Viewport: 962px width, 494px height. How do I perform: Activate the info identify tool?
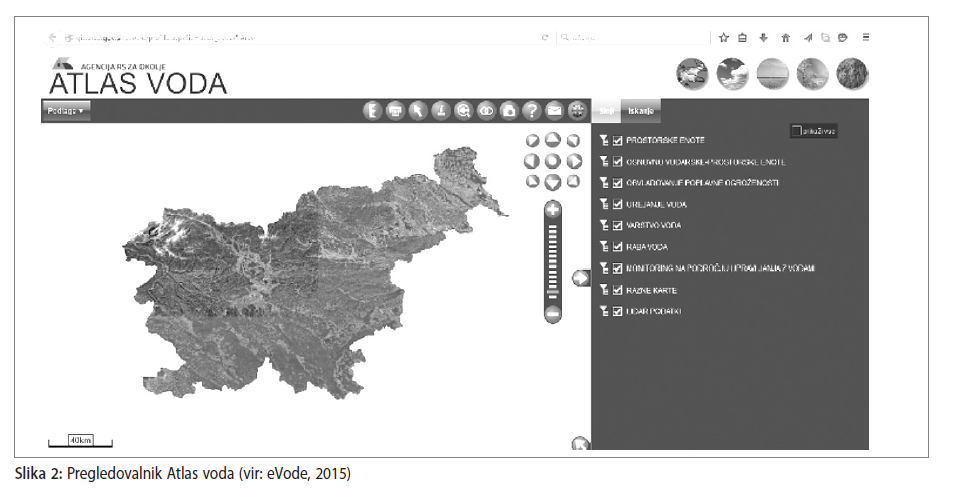click(x=441, y=110)
